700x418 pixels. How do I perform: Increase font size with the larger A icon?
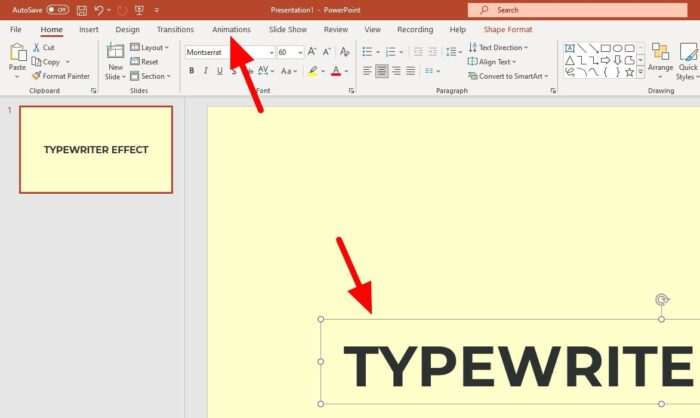(x=312, y=52)
